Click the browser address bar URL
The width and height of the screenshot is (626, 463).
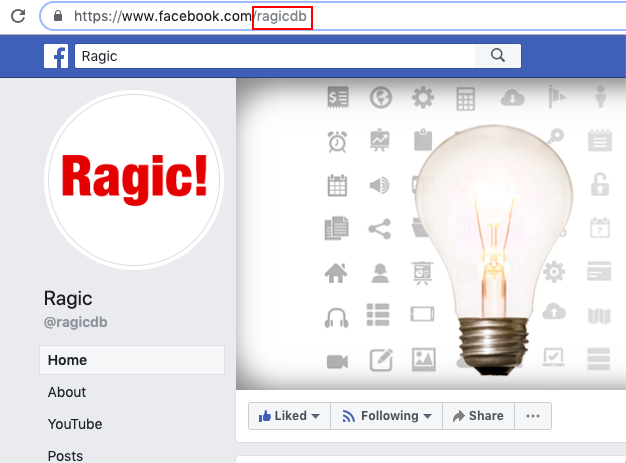coord(190,16)
